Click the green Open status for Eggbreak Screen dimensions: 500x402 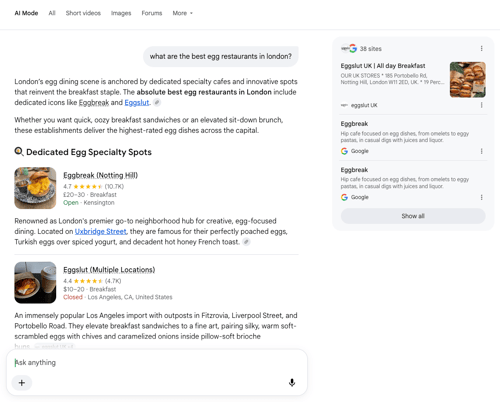click(71, 203)
